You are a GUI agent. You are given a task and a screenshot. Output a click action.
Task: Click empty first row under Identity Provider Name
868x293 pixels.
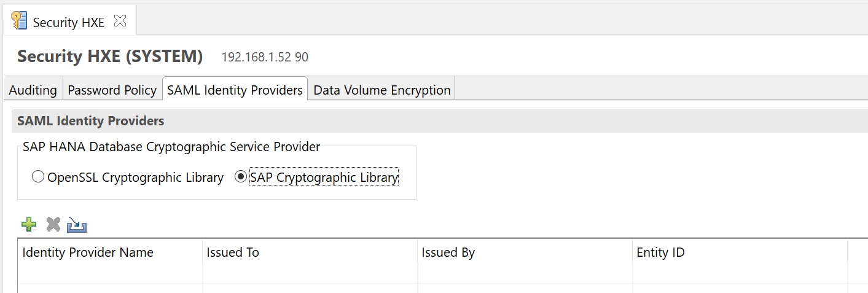click(x=109, y=287)
